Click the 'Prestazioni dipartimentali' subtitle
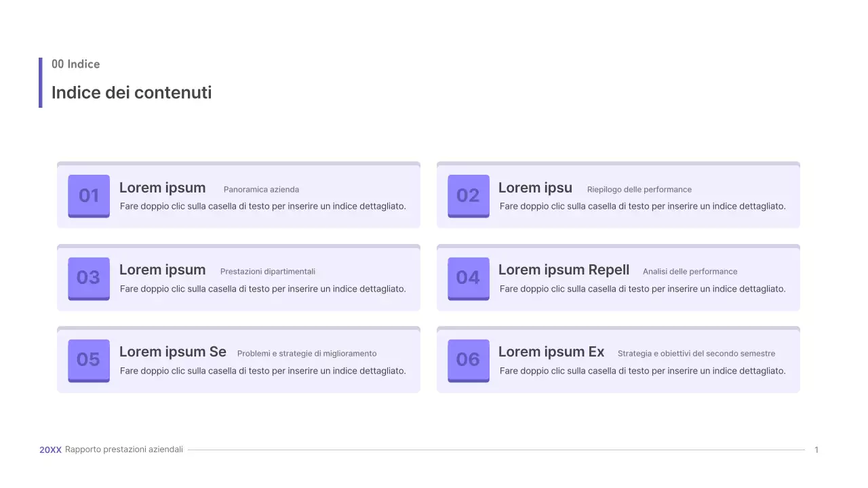Image resolution: width=868 pixels, height=488 pixels. click(x=267, y=272)
